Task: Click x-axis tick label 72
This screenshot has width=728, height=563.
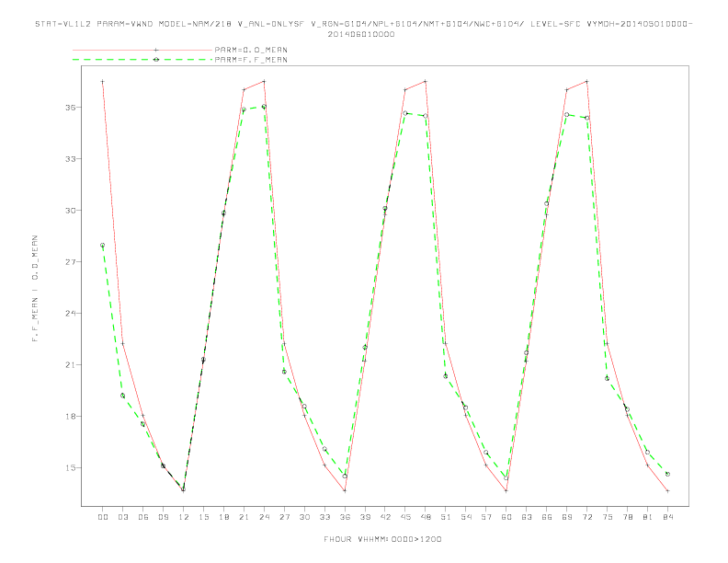Action: [587, 517]
